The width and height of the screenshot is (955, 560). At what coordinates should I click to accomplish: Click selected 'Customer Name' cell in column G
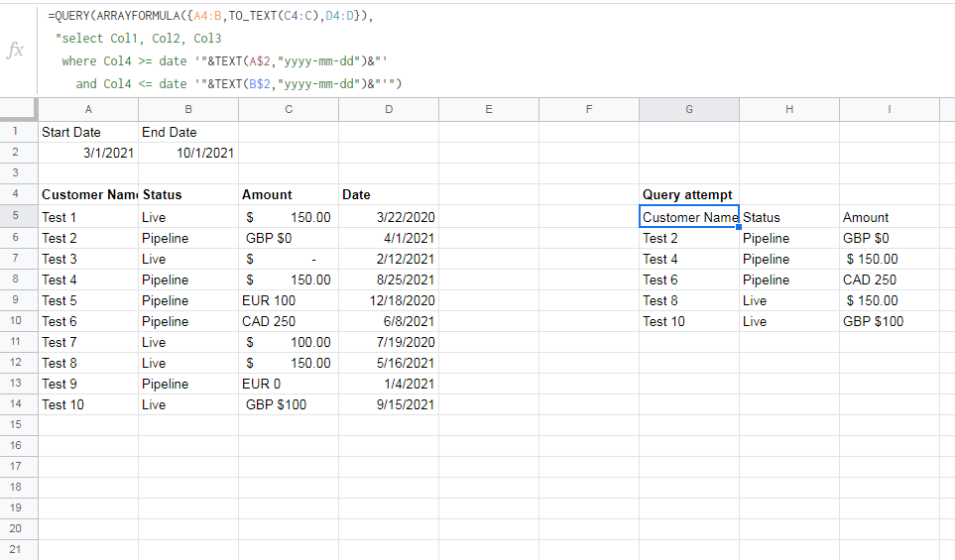(689, 217)
